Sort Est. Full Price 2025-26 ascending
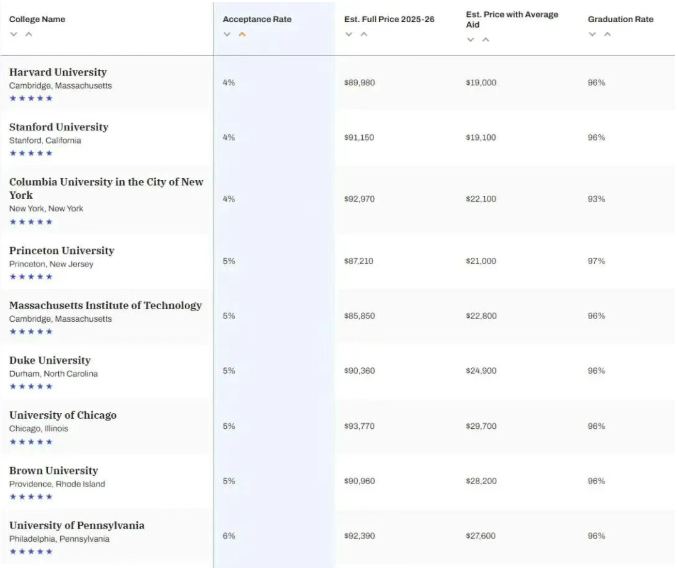The image size is (678, 568). tap(364, 34)
